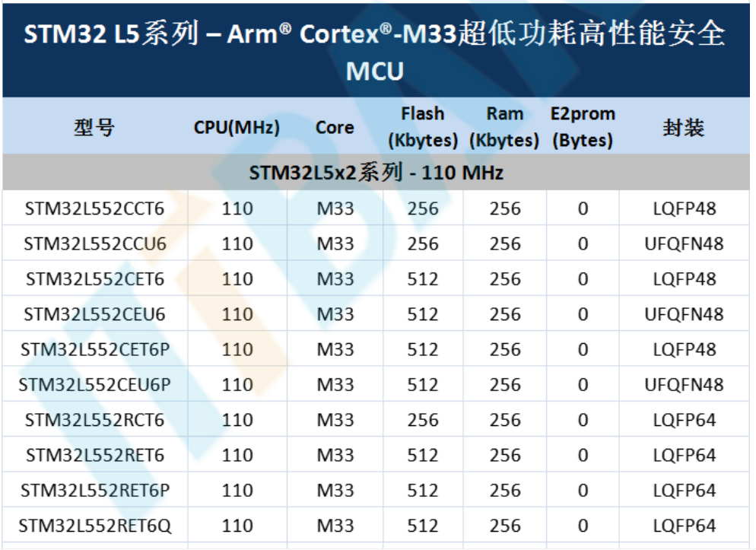
Task: Select the STM32L552RCT6 model cell
Action: [x=94, y=420]
